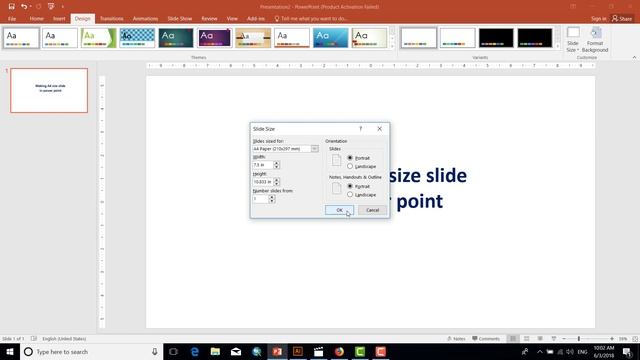This screenshot has width=640, height=360.
Task: Click the Undo arrow icon
Action: tap(24, 7)
